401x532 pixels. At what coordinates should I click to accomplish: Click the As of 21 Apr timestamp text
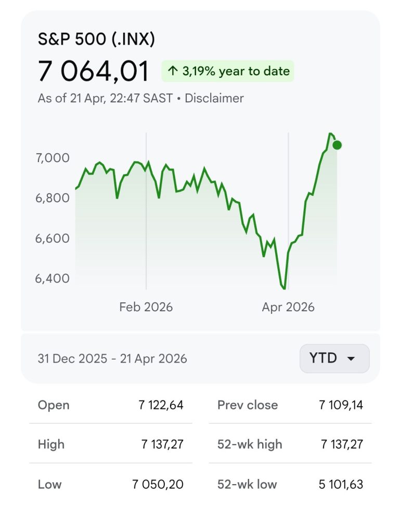click(105, 98)
